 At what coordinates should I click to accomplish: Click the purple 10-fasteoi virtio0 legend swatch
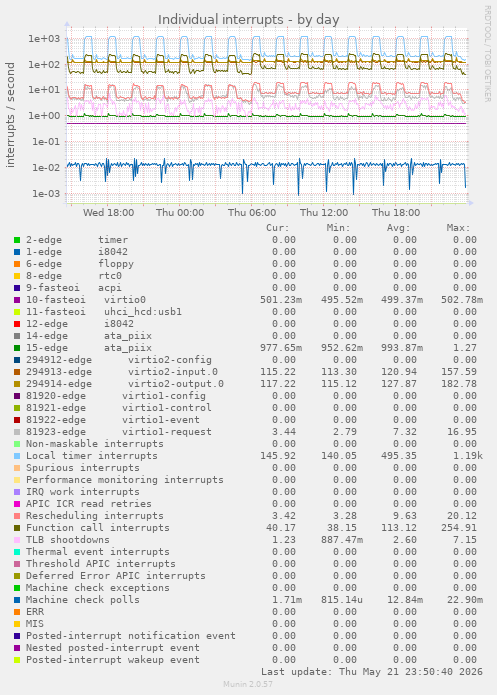[17, 300]
